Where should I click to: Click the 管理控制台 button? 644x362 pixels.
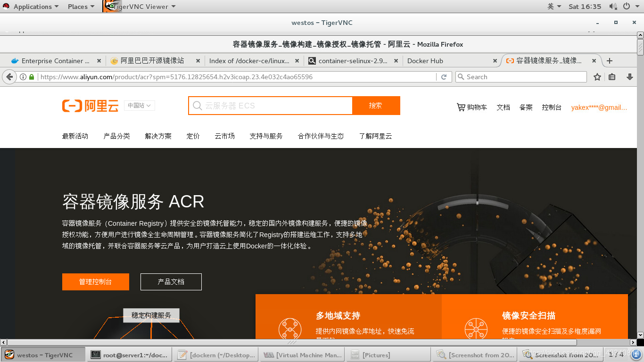pos(96,282)
